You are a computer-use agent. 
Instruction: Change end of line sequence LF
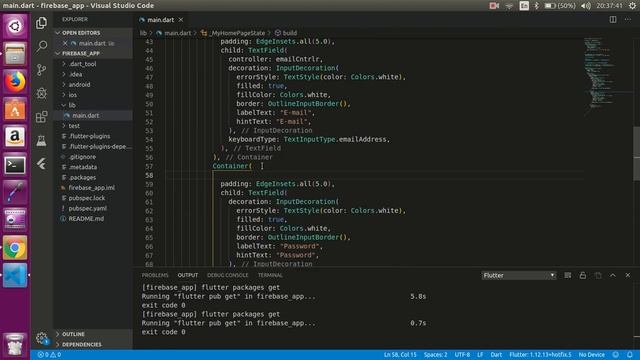tap(480, 355)
